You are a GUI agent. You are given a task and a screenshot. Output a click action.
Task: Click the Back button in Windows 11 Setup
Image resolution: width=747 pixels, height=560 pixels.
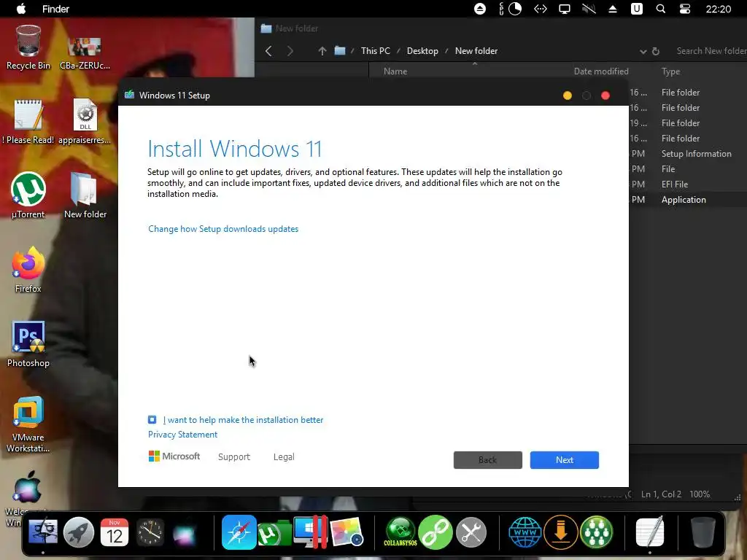(x=487, y=460)
